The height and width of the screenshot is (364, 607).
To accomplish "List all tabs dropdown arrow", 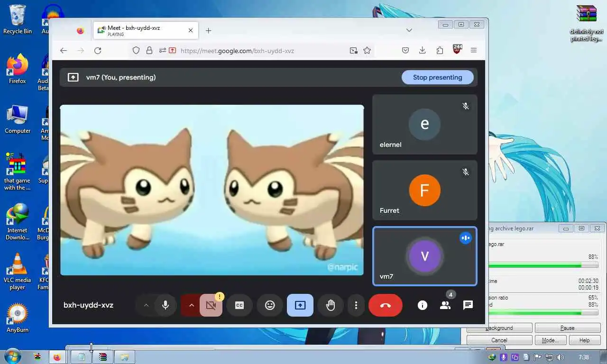I will click(409, 30).
